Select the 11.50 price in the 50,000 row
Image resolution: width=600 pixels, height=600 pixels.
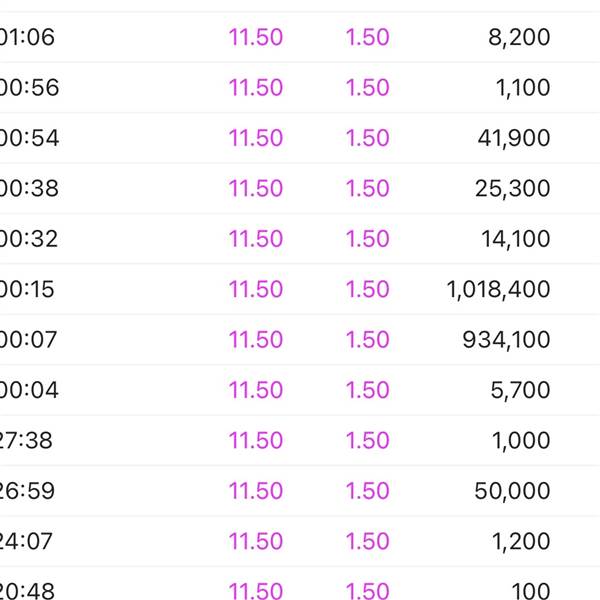[256, 491]
